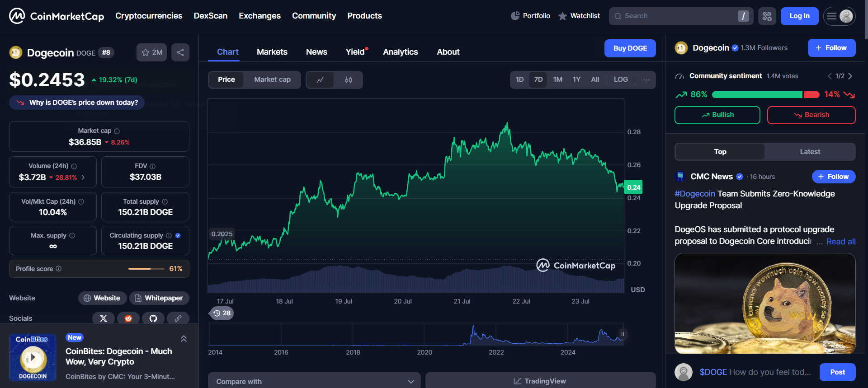Switch chart to Market cap view
Image resolution: width=868 pixels, height=388 pixels.
pos(272,79)
